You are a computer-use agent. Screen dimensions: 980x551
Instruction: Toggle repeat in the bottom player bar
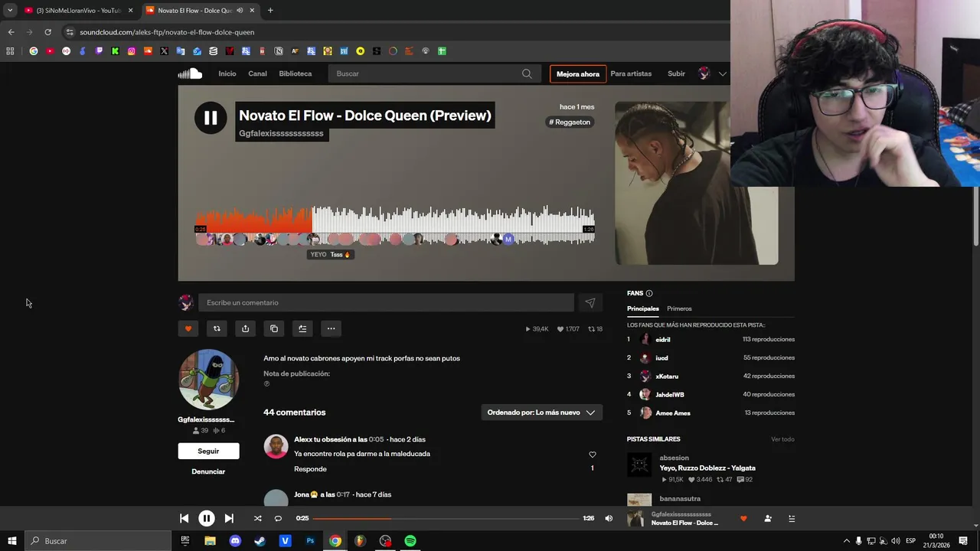pos(278,518)
